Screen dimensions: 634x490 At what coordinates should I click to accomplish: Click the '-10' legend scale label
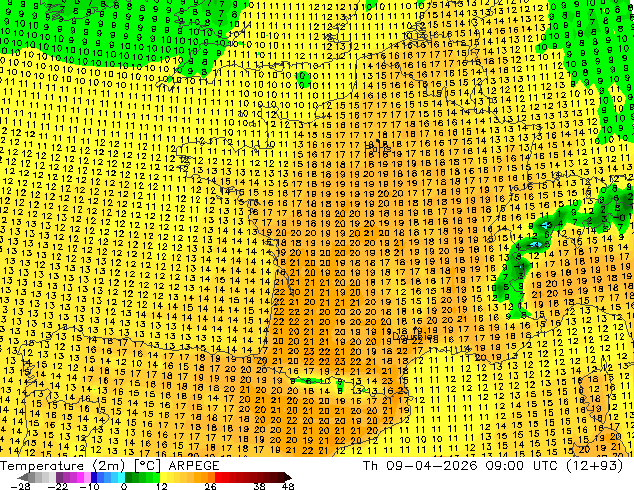(89, 486)
